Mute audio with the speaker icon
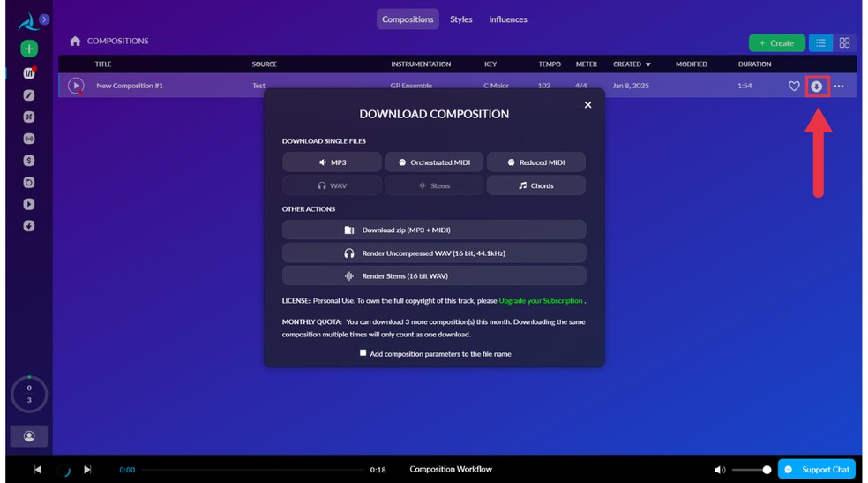This screenshot has height=483, width=868. click(x=719, y=470)
